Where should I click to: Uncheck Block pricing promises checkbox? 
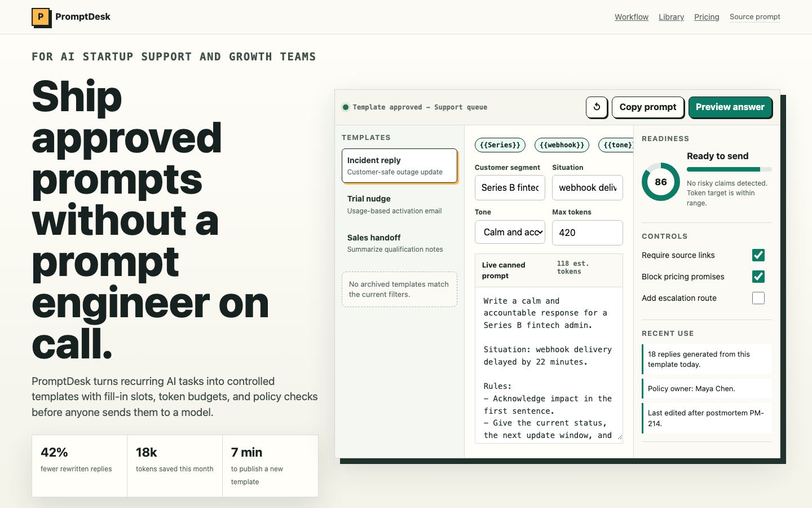(x=758, y=277)
